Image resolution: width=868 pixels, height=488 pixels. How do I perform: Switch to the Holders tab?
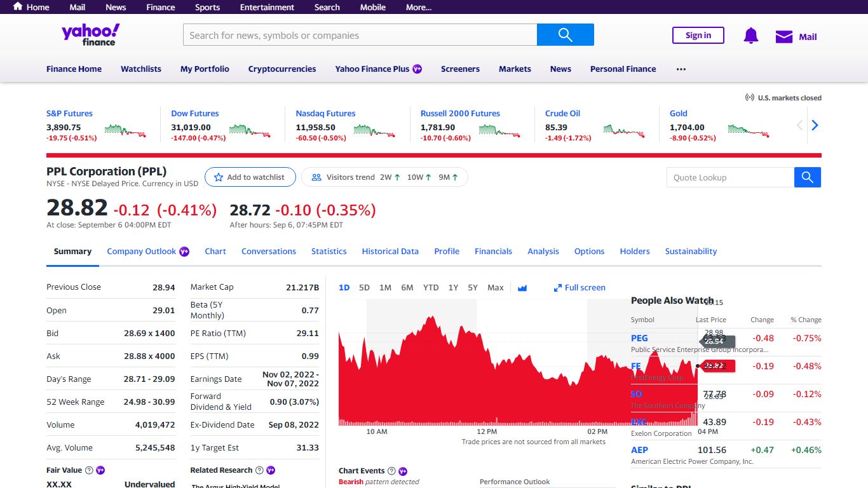pyautogui.click(x=635, y=251)
